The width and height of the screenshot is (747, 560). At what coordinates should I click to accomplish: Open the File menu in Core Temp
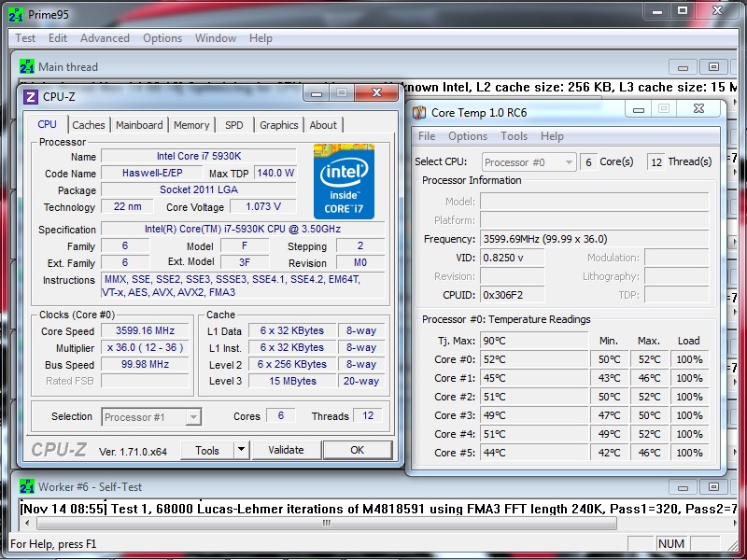tap(427, 136)
